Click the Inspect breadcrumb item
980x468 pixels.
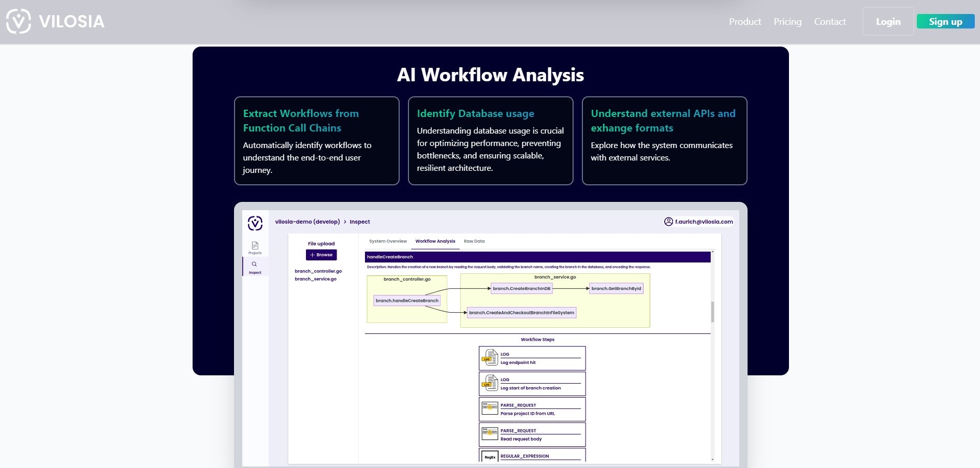coord(360,222)
